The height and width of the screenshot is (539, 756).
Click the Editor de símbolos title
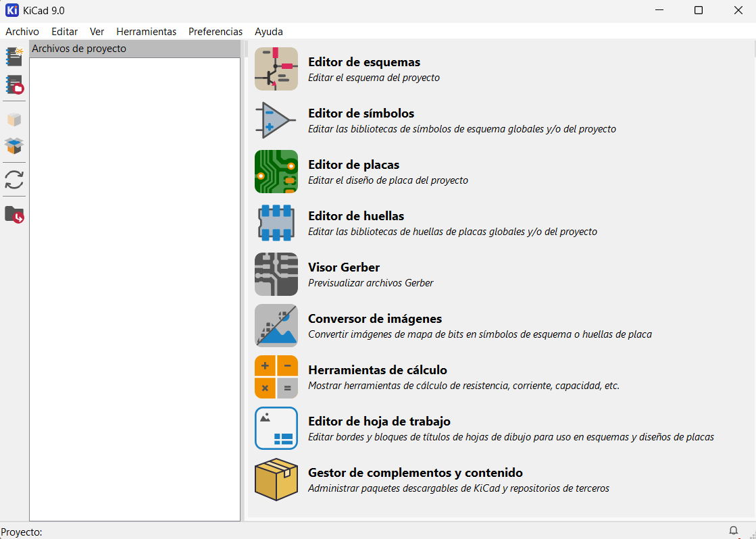[361, 113]
